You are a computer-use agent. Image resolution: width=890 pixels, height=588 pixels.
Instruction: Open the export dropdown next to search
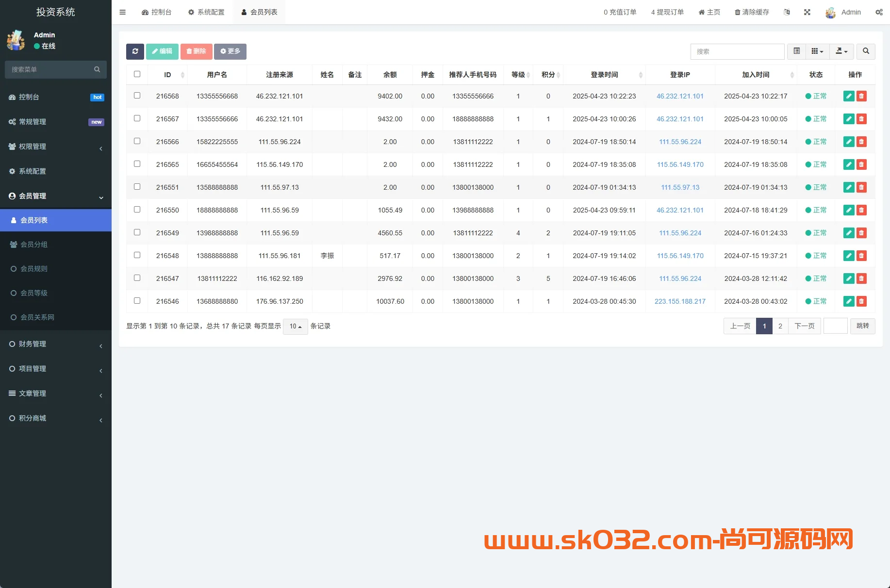(x=842, y=51)
